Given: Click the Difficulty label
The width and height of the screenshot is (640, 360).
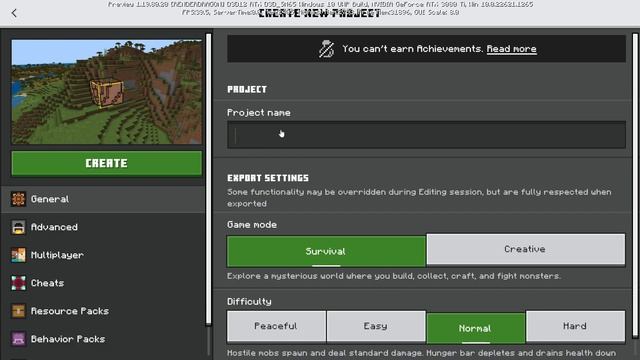Looking at the screenshot, I should (249, 302).
